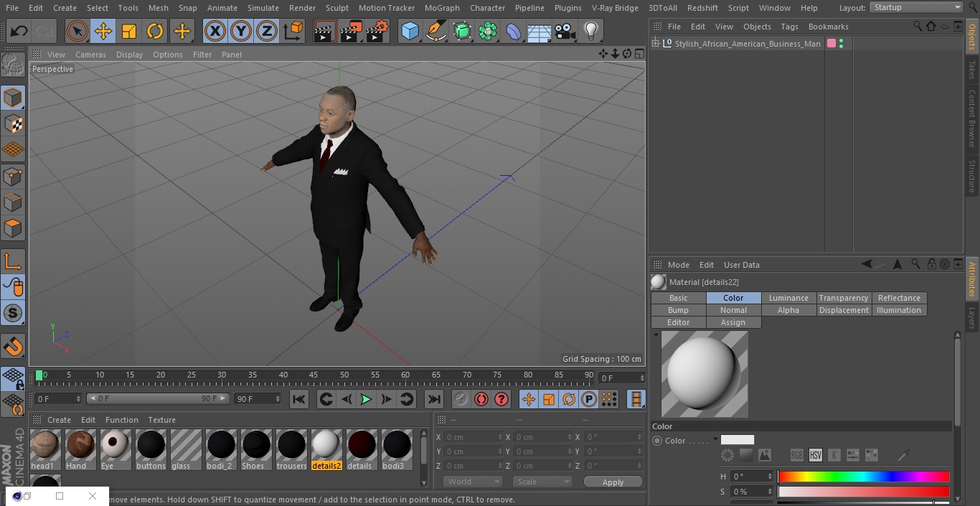The image size is (980, 506).
Task: Switch to Luminance tab
Action: pyautogui.click(x=788, y=298)
